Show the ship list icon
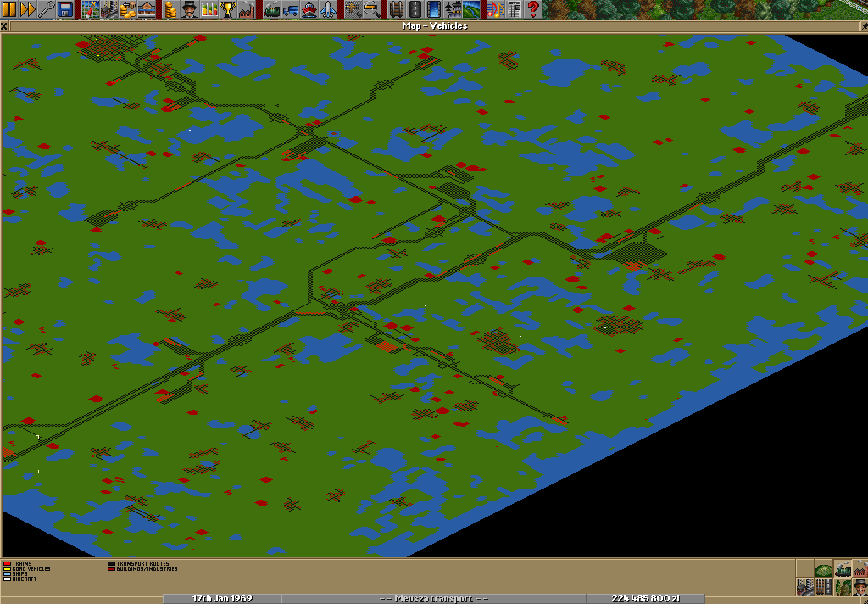Viewport: 868px width, 604px height. [x=309, y=9]
